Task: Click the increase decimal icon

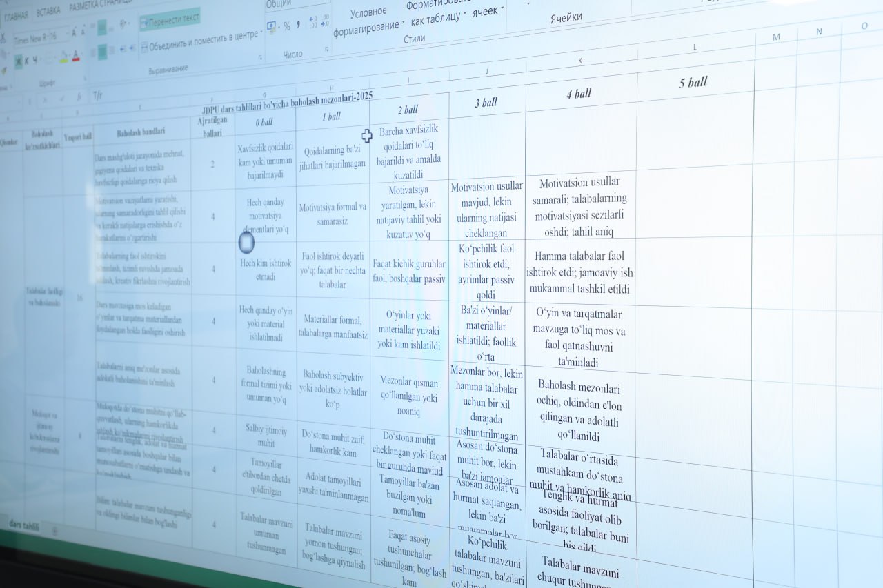Action: 313,22
